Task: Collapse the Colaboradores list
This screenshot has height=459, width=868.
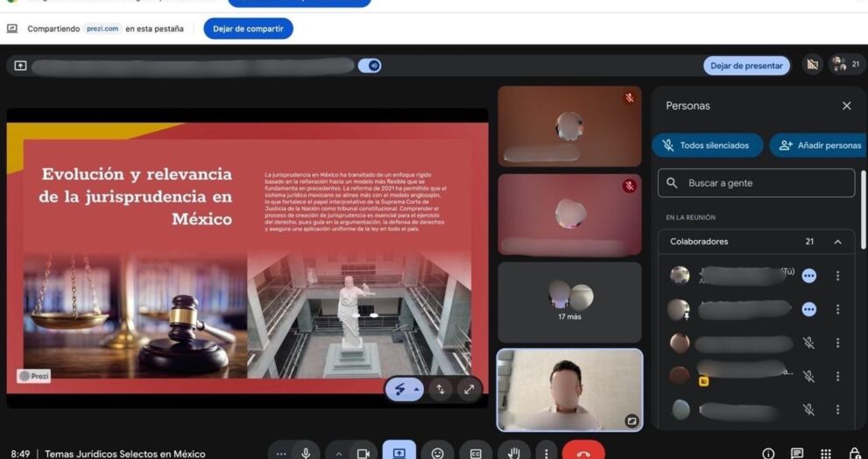Action: tap(837, 242)
